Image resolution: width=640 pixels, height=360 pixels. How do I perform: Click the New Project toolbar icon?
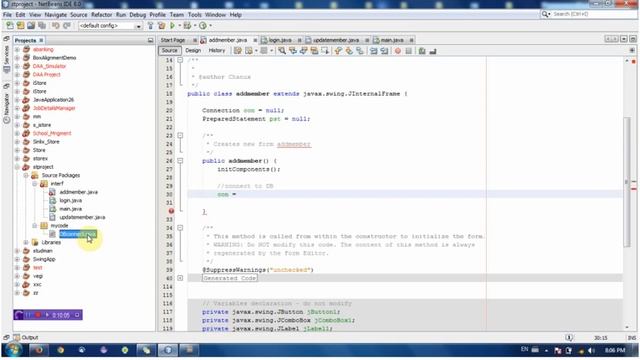(x=20, y=26)
